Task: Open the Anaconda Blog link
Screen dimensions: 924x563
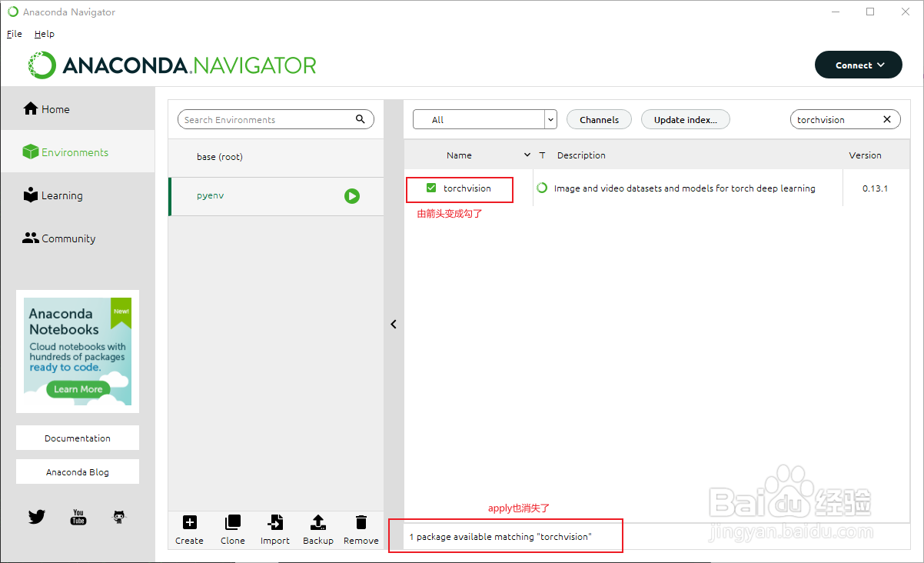Action: (x=78, y=472)
